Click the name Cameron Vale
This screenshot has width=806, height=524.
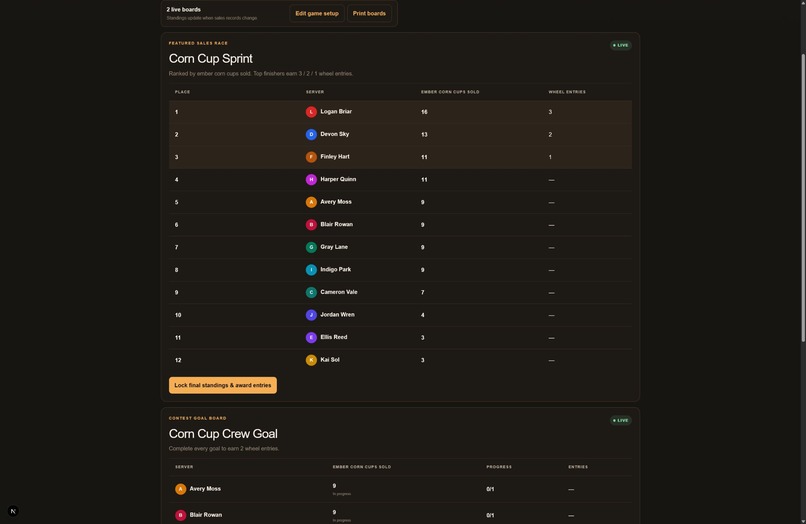tap(339, 292)
